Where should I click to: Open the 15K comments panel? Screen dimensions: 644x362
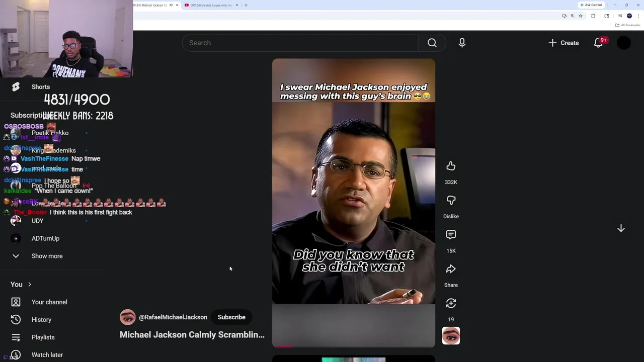pyautogui.click(x=451, y=235)
